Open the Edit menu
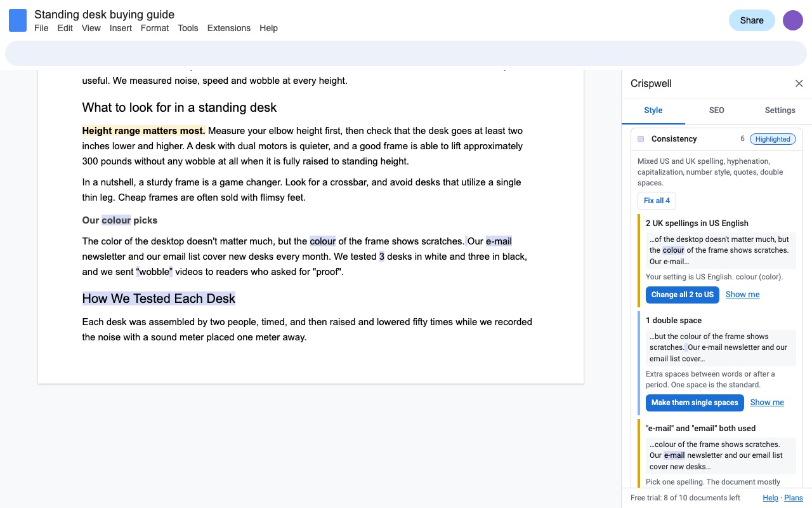The image size is (812, 508). click(65, 28)
